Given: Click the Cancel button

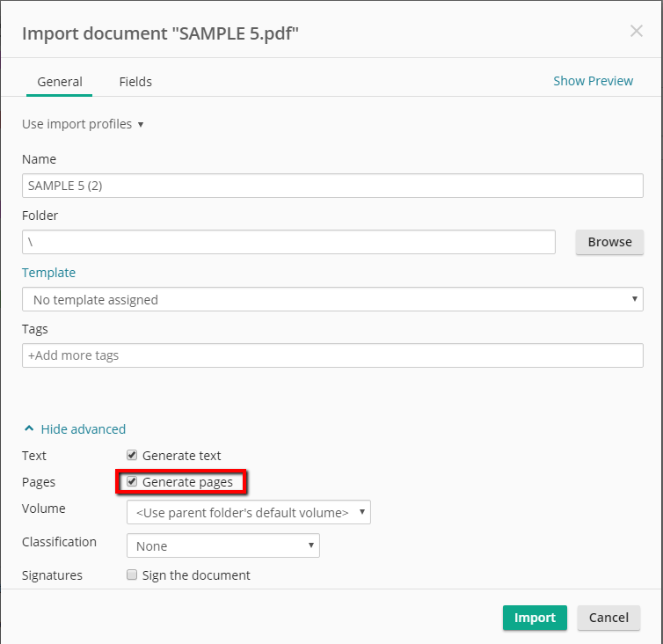Looking at the screenshot, I should click(x=608, y=618).
